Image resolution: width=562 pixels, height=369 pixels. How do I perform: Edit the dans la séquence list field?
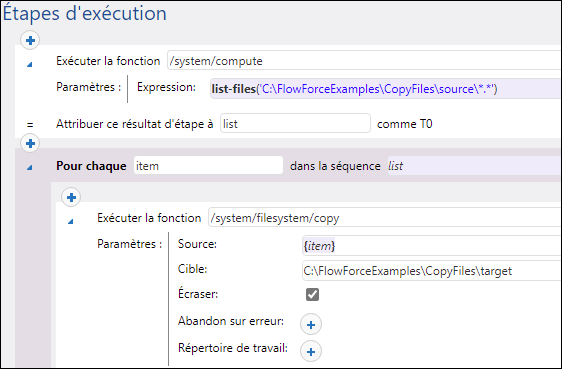pyautogui.click(x=474, y=166)
